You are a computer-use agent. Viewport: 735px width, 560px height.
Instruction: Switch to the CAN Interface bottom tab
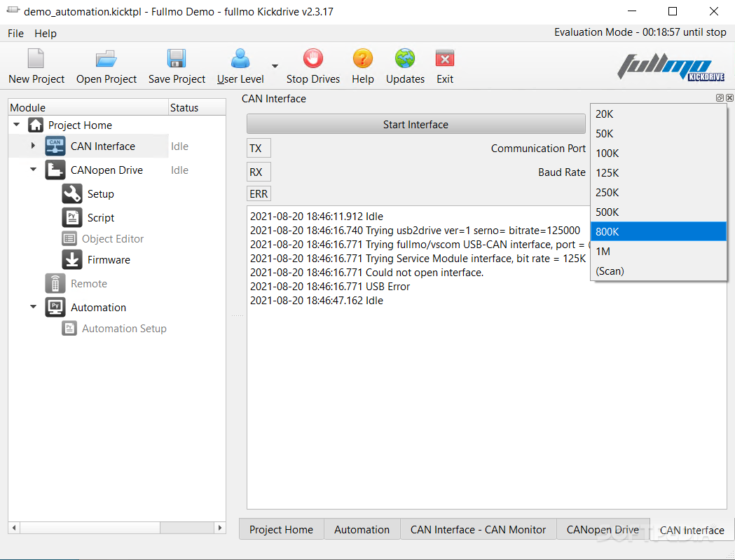pyautogui.click(x=692, y=530)
